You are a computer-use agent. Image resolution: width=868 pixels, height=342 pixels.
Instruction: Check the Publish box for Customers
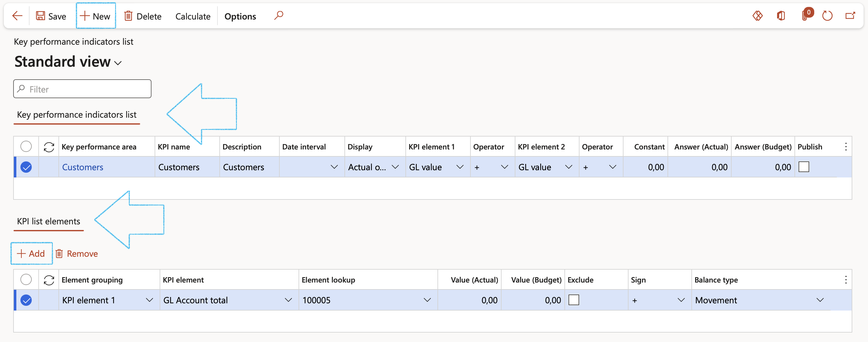point(804,167)
